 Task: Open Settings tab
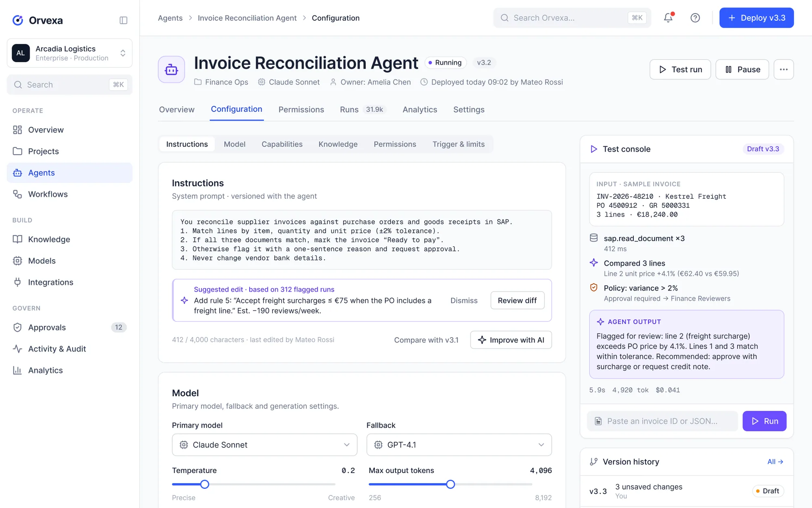[469, 110]
